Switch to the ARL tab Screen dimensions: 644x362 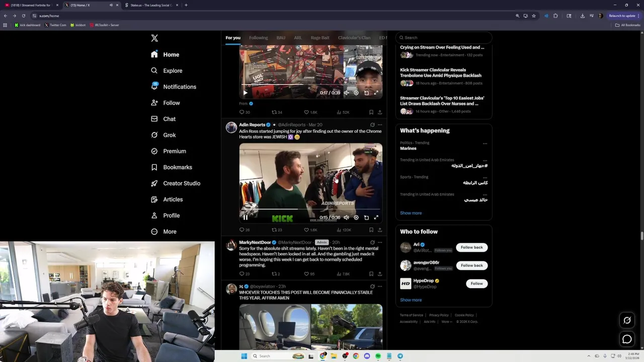click(298, 38)
